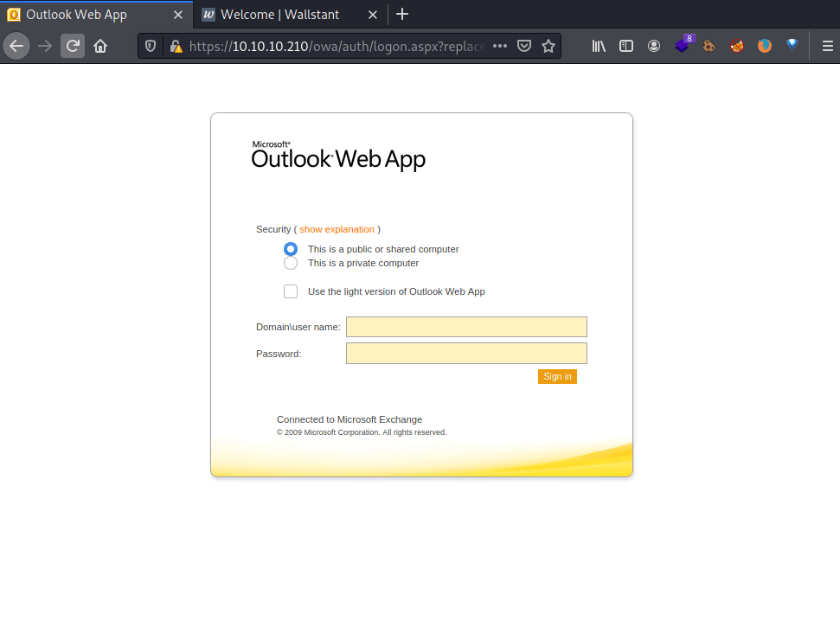
Task: Open the orange fox extension icon
Action: tap(765, 46)
